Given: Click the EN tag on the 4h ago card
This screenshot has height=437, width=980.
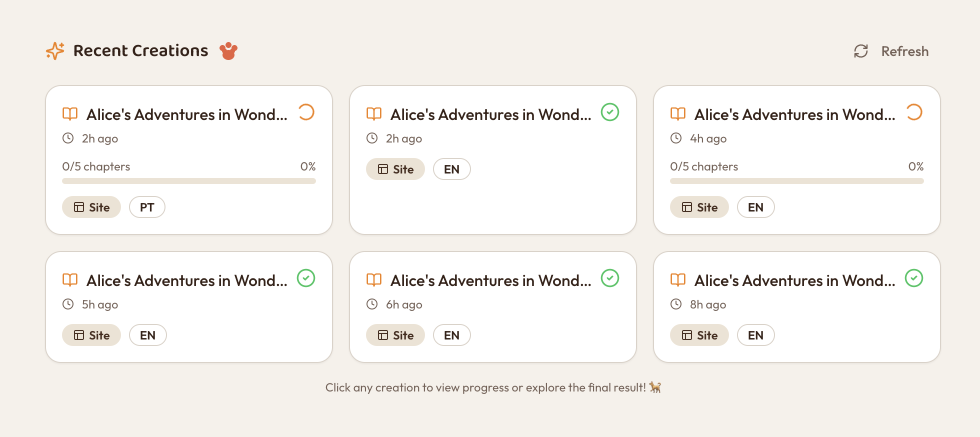Looking at the screenshot, I should [755, 207].
